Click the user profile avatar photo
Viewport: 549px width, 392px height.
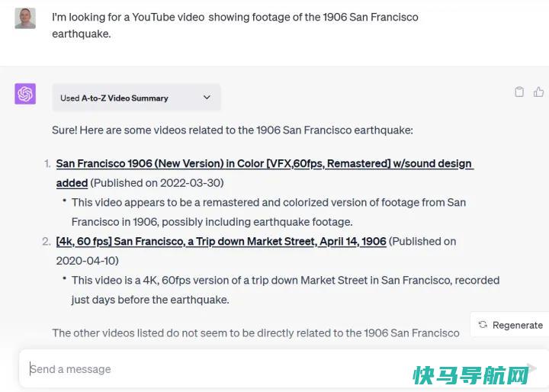(x=25, y=18)
